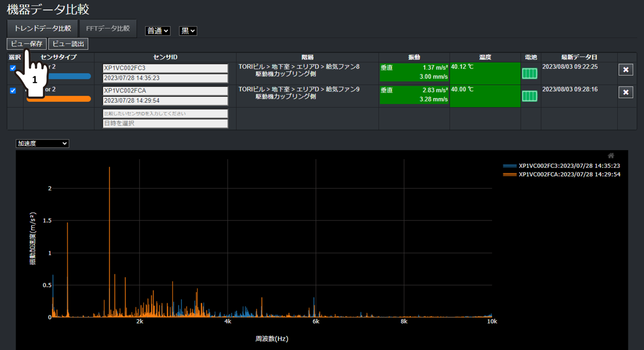Click the 2.83 m/s² vibration value
644x350 pixels.
pos(435,90)
